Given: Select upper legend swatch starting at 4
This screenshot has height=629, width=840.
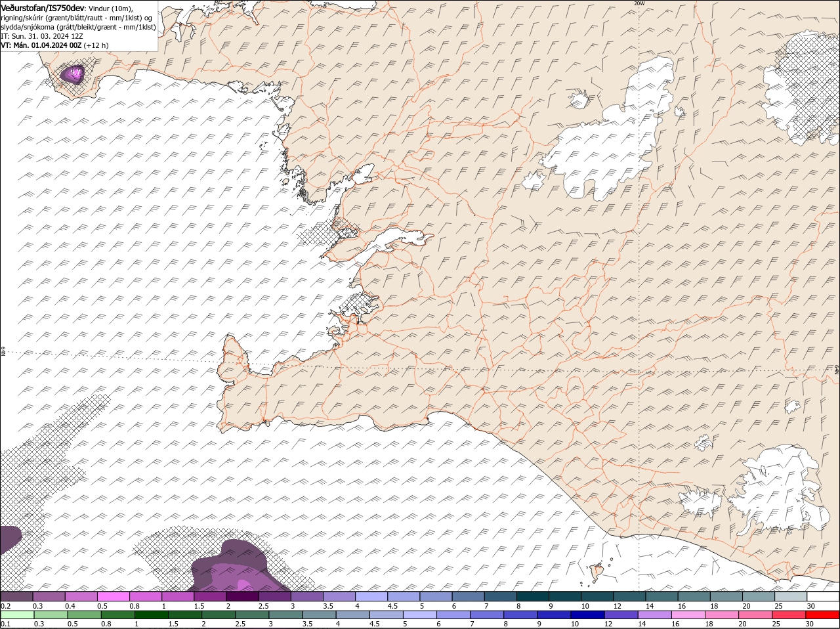Looking at the screenshot, I should click(x=371, y=596).
